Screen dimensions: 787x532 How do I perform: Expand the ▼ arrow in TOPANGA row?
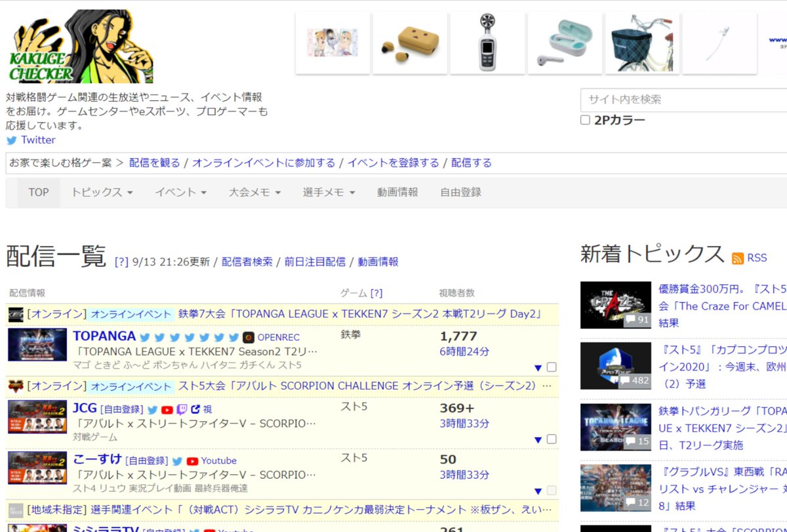[538, 368]
